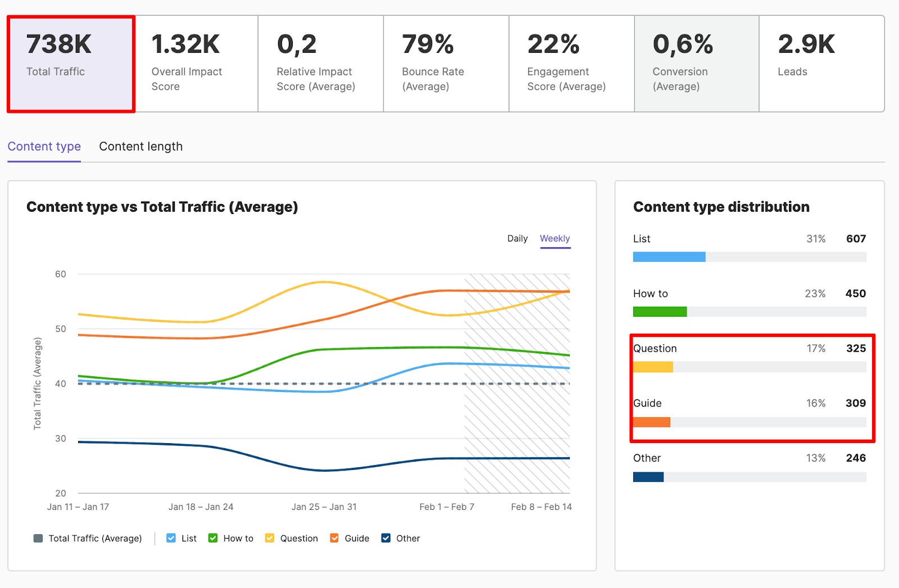This screenshot has height=588, width=899.
Task: Click the Total Traffic (Average) legend swatch
Action: point(37,537)
